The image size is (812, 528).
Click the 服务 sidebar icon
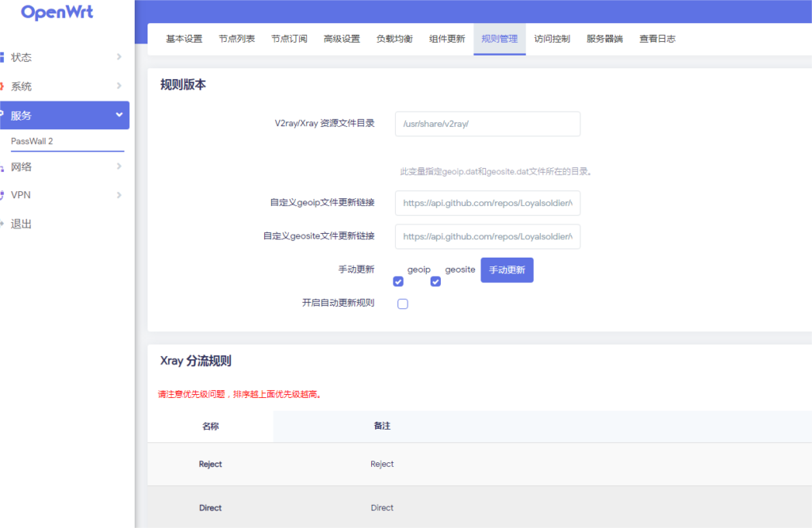2,115
